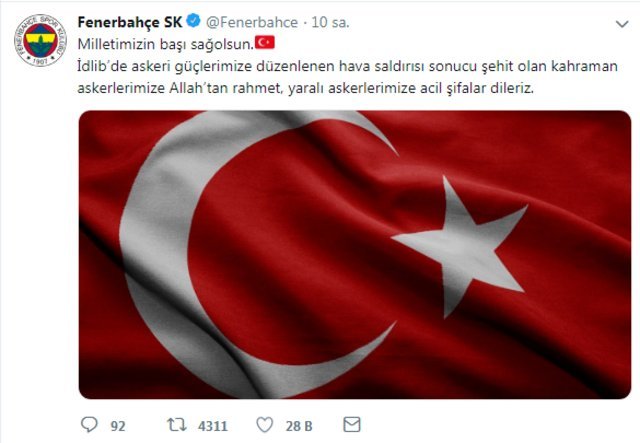The width and height of the screenshot is (640, 443).
Task: Click the reply speech bubble icon
Action: [89, 425]
